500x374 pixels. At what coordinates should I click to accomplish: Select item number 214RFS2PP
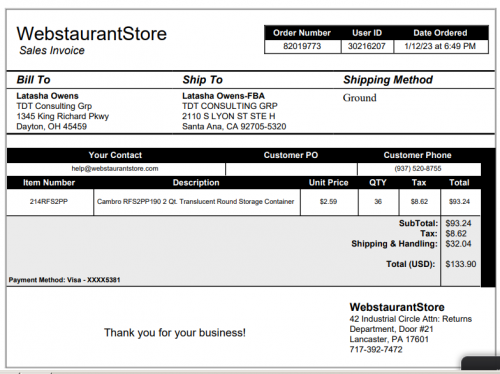(x=49, y=202)
